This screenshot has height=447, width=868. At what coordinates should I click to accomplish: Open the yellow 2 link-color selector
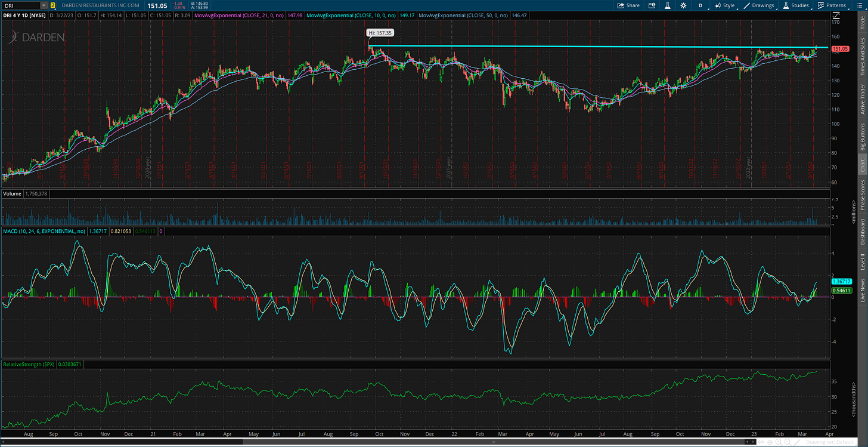(x=53, y=5)
